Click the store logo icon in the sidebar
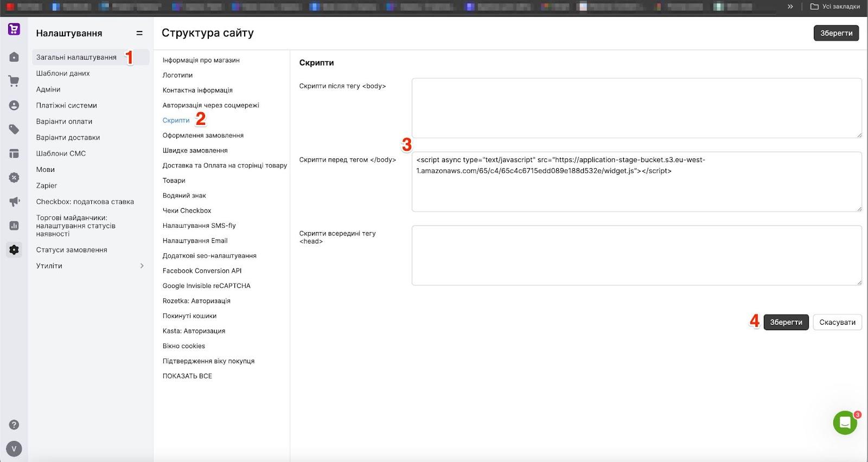The width and height of the screenshot is (868, 462). point(14,29)
